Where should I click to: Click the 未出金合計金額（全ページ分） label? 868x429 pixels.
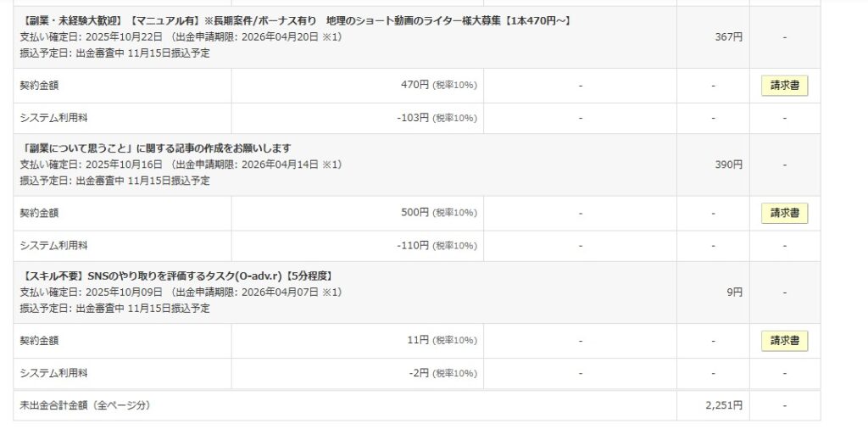[x=85, y=405]
